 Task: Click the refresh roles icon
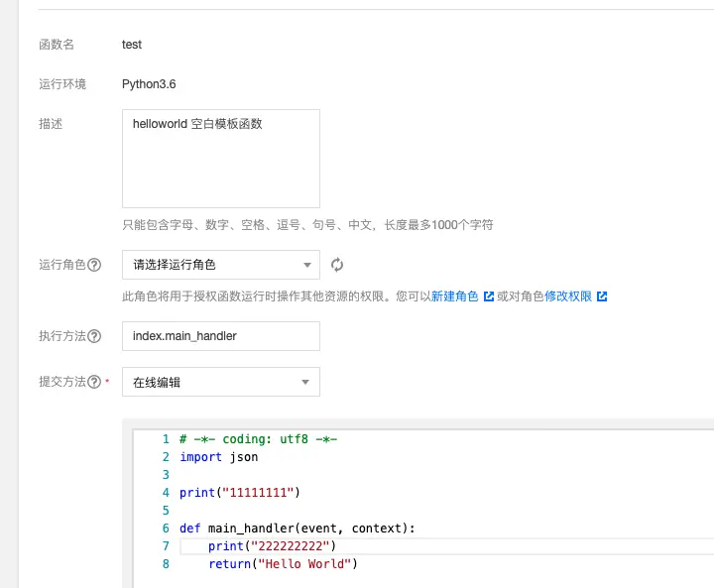(337, 265)
